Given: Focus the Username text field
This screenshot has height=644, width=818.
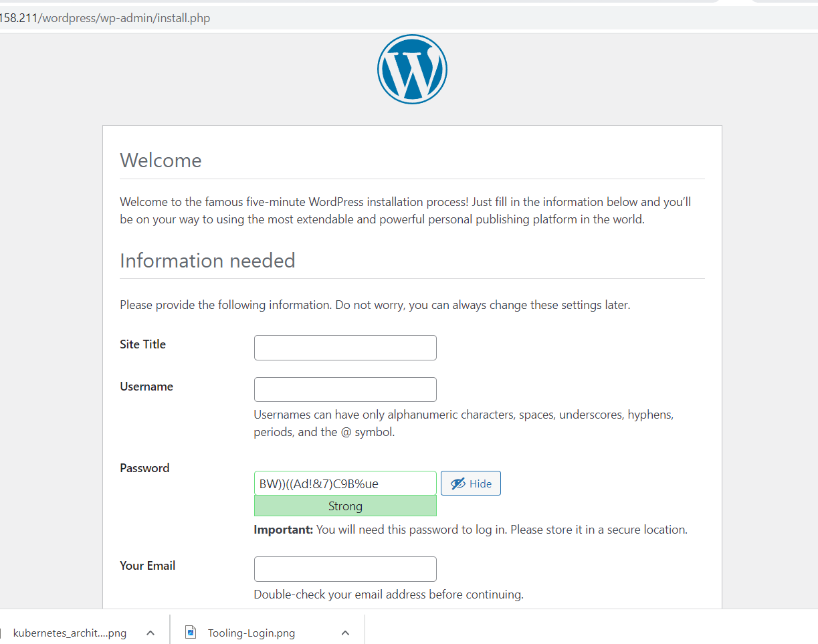Looking at the screenshot, I should tap(345, 390).
